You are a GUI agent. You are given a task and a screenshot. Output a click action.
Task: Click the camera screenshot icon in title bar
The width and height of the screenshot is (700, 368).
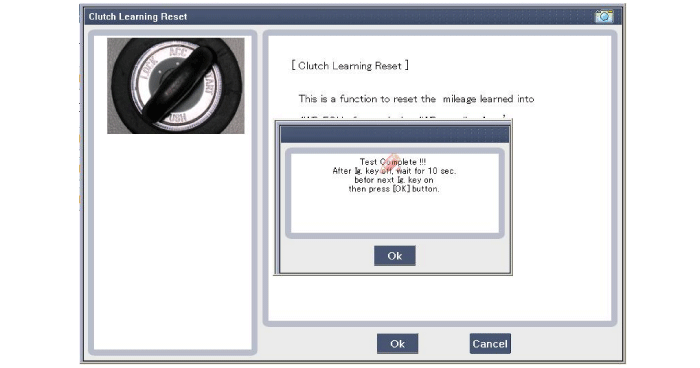coord(604,17)
